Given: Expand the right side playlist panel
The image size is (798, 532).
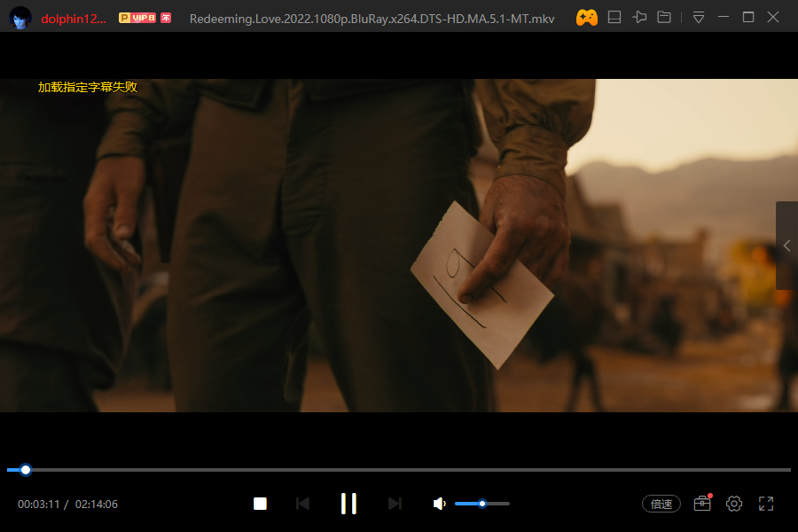Looking at the screenshot, I should coord(786,246).
